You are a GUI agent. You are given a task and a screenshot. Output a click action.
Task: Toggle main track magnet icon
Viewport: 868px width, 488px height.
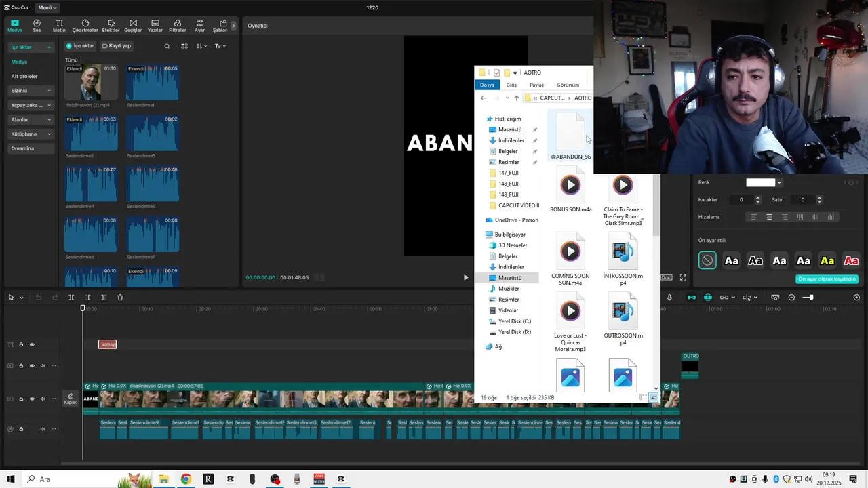point(691,298)
